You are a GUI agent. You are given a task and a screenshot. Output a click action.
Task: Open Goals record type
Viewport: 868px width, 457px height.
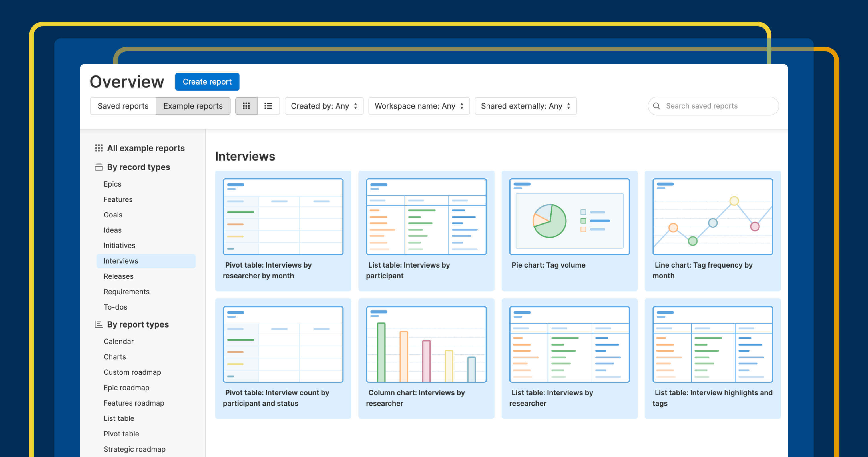click(x=113, y=215)
